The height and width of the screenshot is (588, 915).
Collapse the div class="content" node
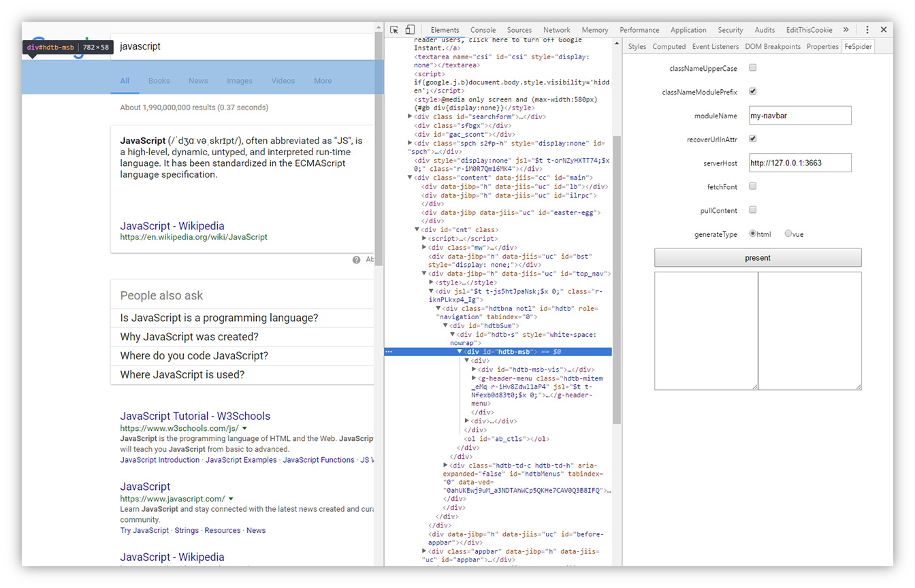click(x=410, y=178)
